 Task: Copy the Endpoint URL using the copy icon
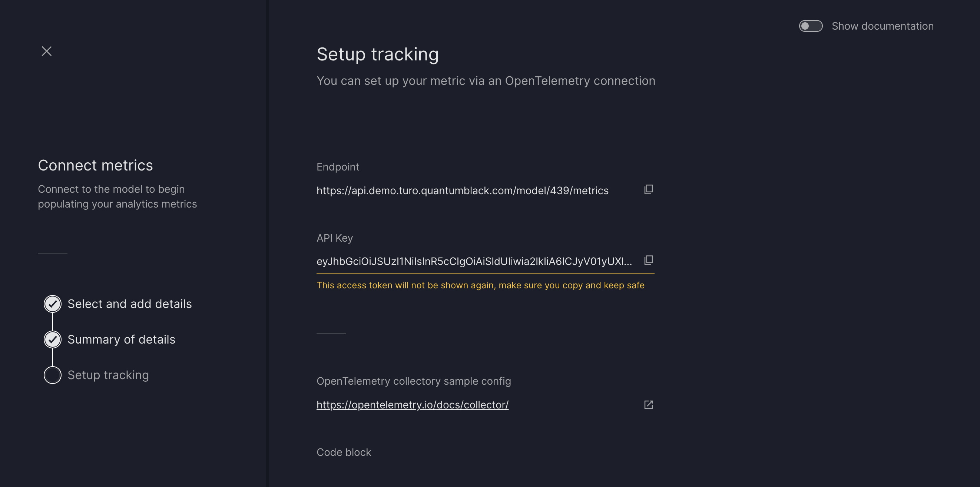[x=649, y=189]
